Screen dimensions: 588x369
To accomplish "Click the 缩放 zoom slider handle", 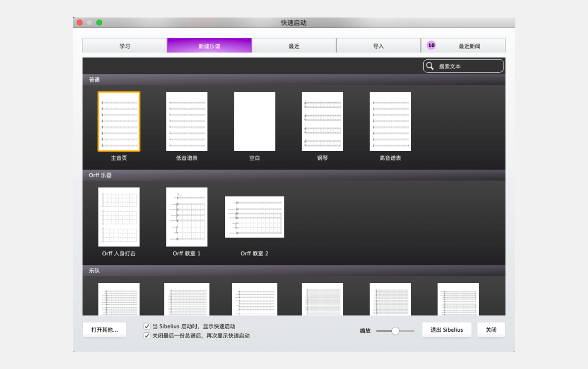I will (x=395, y=331).
